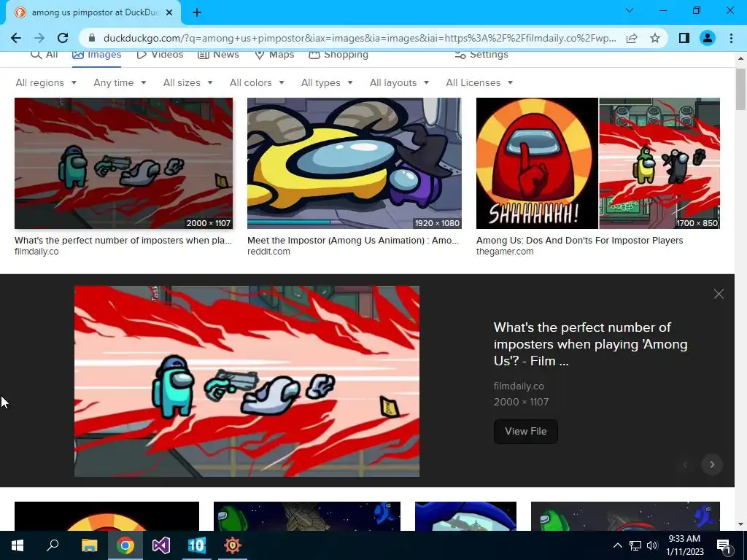Switch to the All search tab
Image resolution: width=747 pixels, height=560 pixels.
[x=44, y=54]
